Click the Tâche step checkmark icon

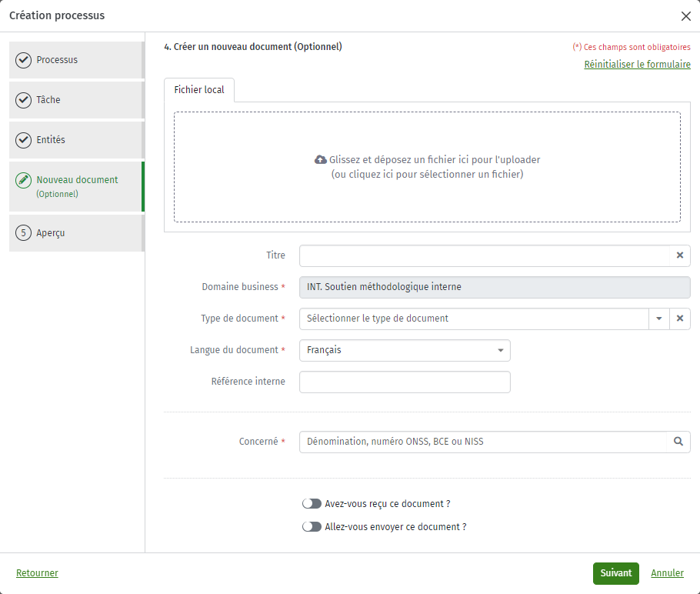pyautogui.click(x=23, y=100)
